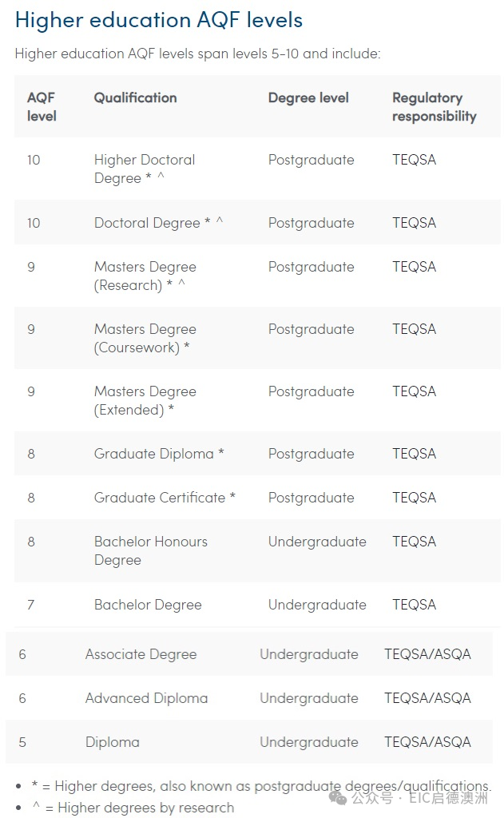Click the "Regulatory responsibility" column header
The width and height of the screenshot is (504, 818).
[434, 107]
